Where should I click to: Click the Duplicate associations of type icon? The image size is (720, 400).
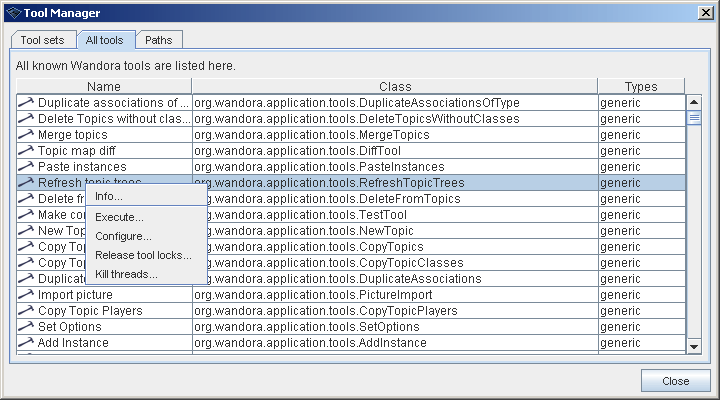[26, 103]
